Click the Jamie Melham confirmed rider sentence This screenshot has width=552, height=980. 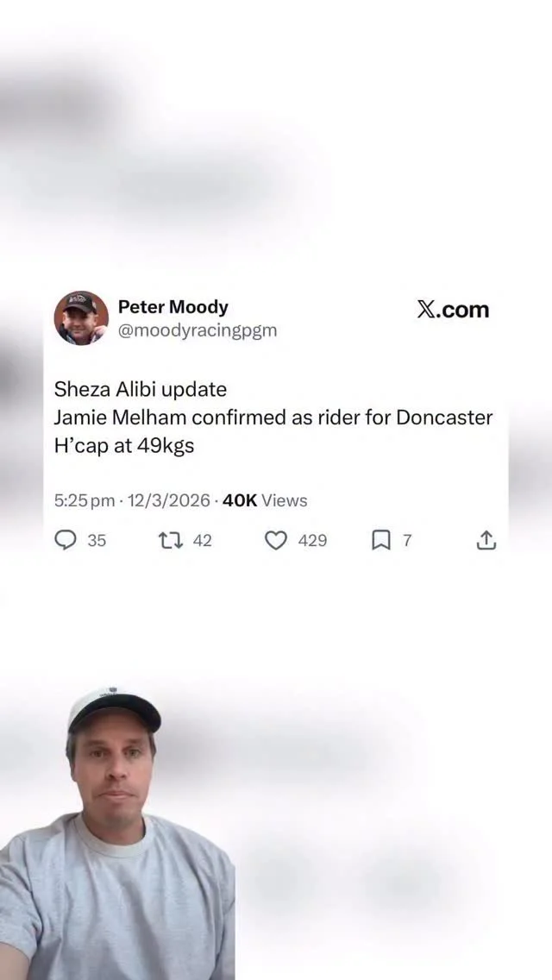[x=273, y=417]
